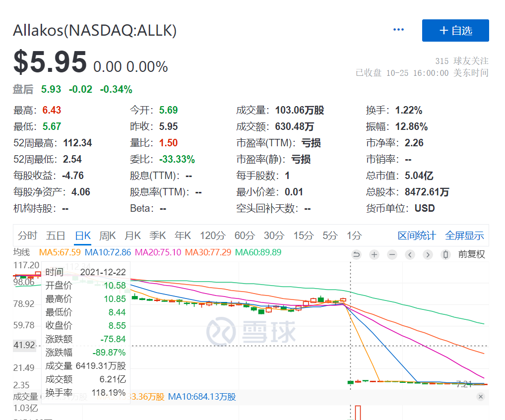Click the chart reset/undo arrow icon
This screenshot has width=505, height=420.
point(356,255)
